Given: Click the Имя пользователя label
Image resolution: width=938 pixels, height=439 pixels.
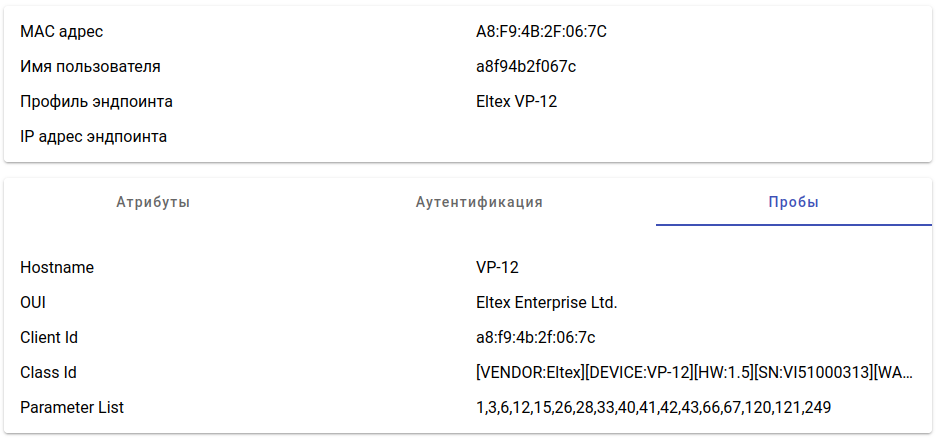Looking at the screenshot, I should [90, 67].
